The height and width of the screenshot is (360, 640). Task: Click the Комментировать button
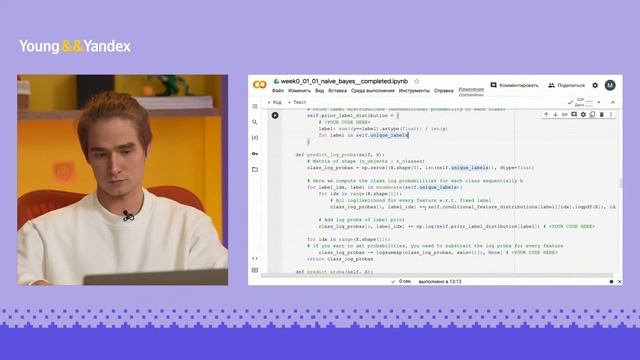click(x=514, y=85)
